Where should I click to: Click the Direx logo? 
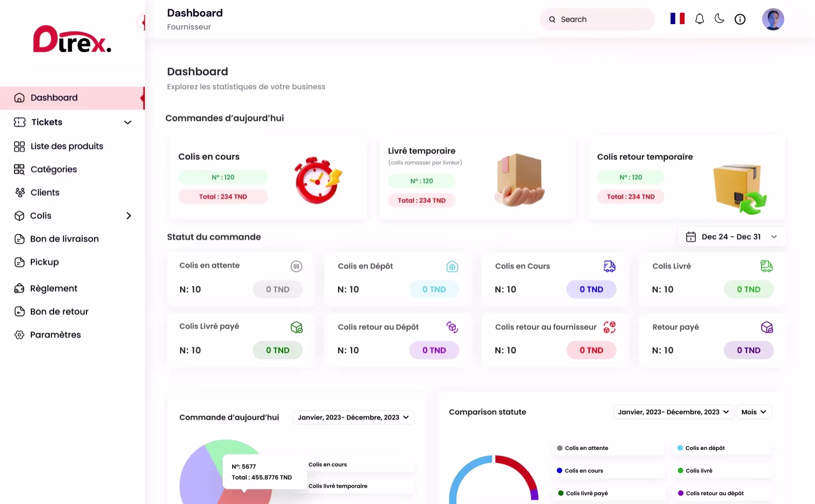pyautogui.click(x=72, y=39)
